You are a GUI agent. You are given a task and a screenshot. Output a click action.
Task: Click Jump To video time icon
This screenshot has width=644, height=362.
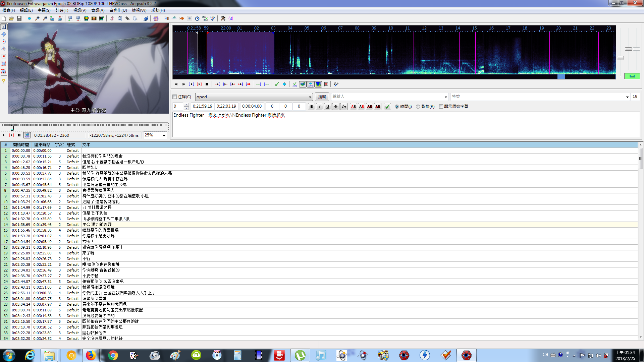point(30,18)
